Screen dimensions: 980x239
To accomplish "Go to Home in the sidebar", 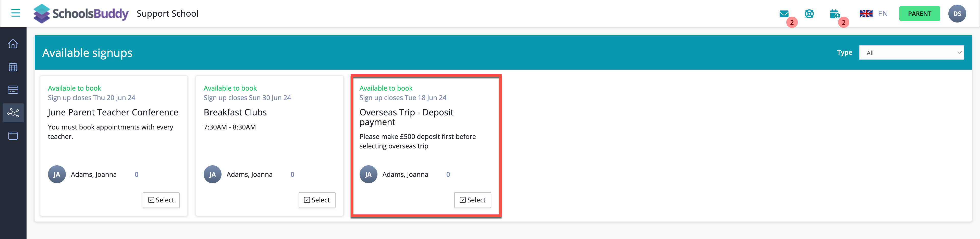I will (x=13, y=44).
